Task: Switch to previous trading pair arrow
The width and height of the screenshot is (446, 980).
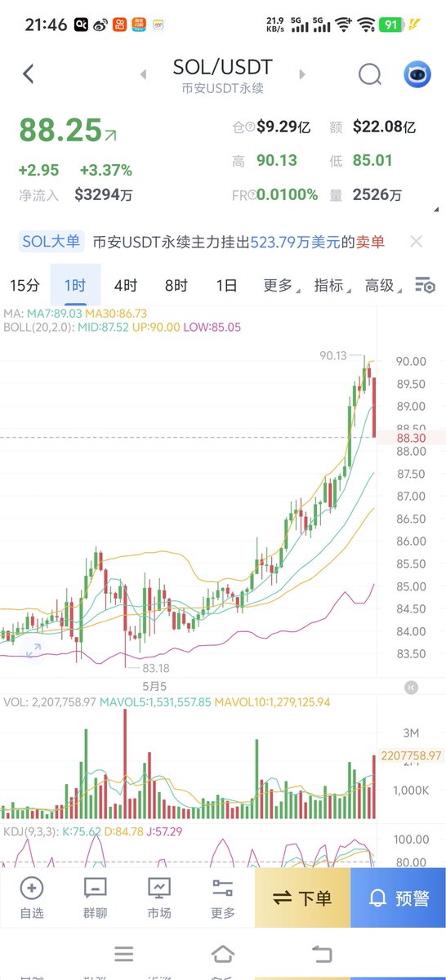Action: point(144,74)
